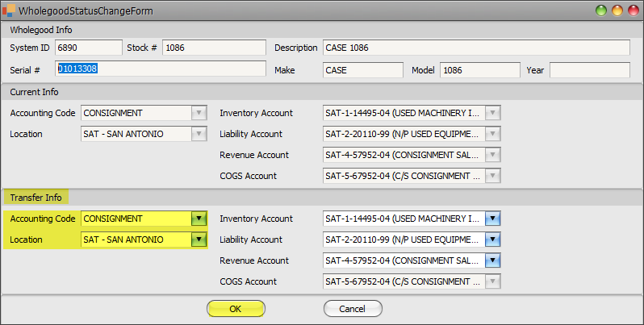Click the Stock # field

click(214, 48)
